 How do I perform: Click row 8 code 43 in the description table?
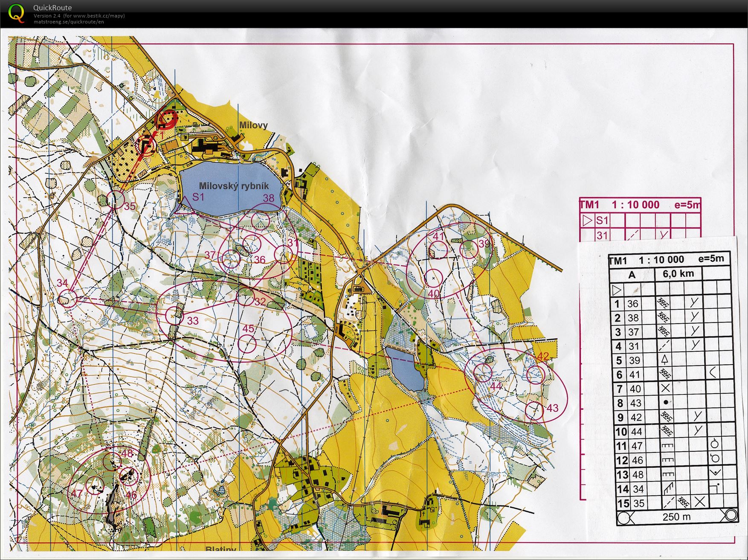coord(635,403)
